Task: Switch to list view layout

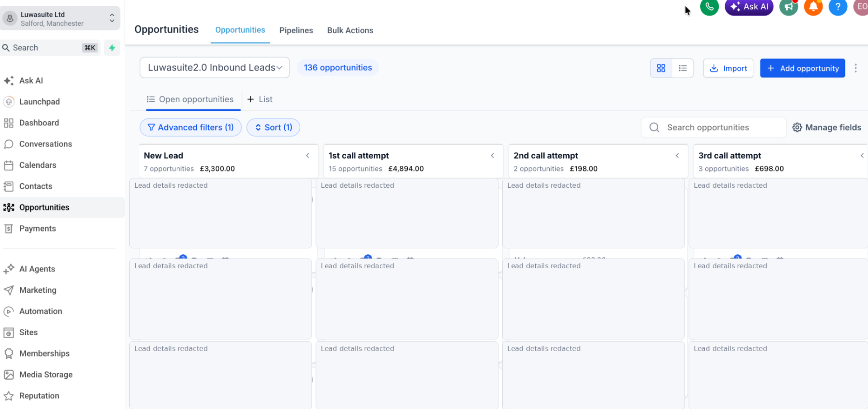Action: (x=683, y=68)
